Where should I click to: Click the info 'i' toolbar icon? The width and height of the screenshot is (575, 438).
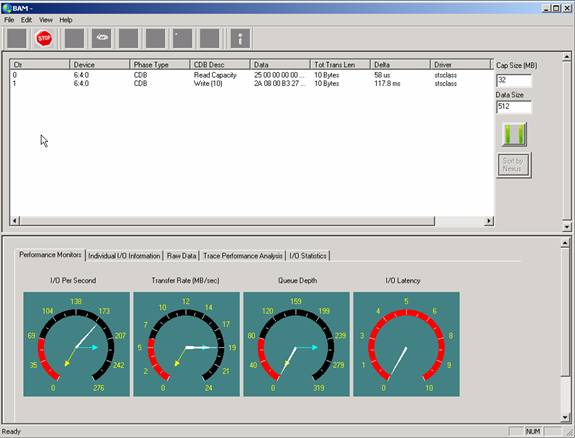click(x=240, y=38)
